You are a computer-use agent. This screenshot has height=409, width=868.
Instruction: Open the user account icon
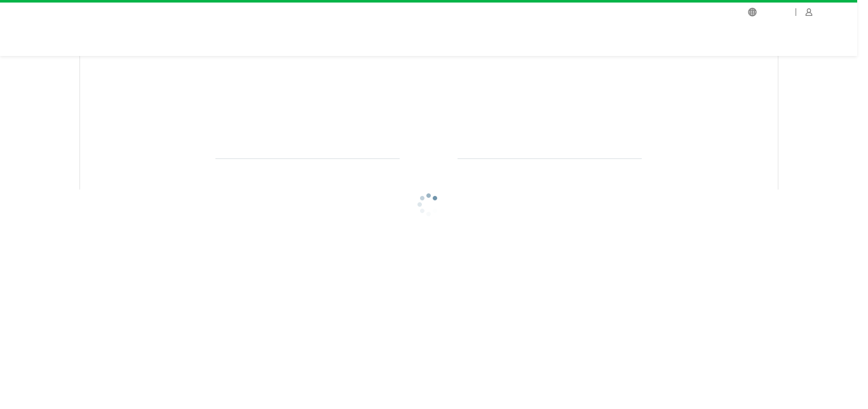809,12
